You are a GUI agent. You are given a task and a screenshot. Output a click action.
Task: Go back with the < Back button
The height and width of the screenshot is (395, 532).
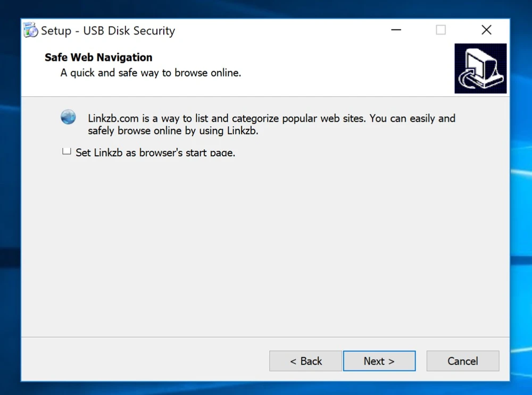point(305,361)
